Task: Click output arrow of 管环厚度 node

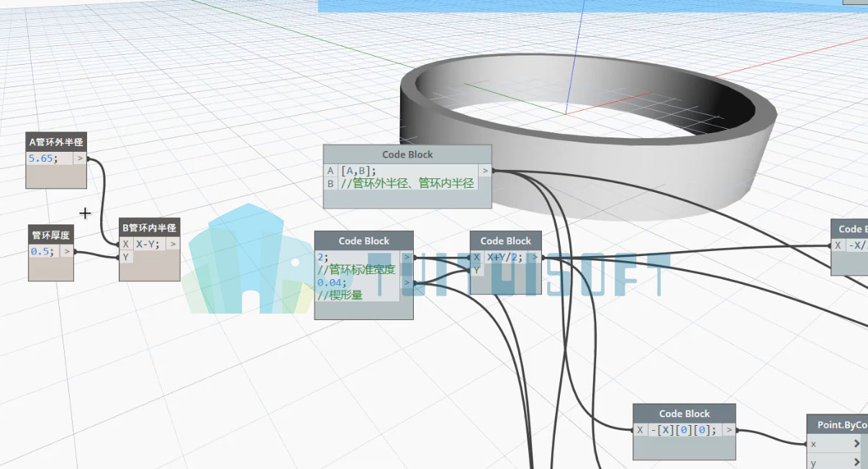Action: click(x=67, y=251)
